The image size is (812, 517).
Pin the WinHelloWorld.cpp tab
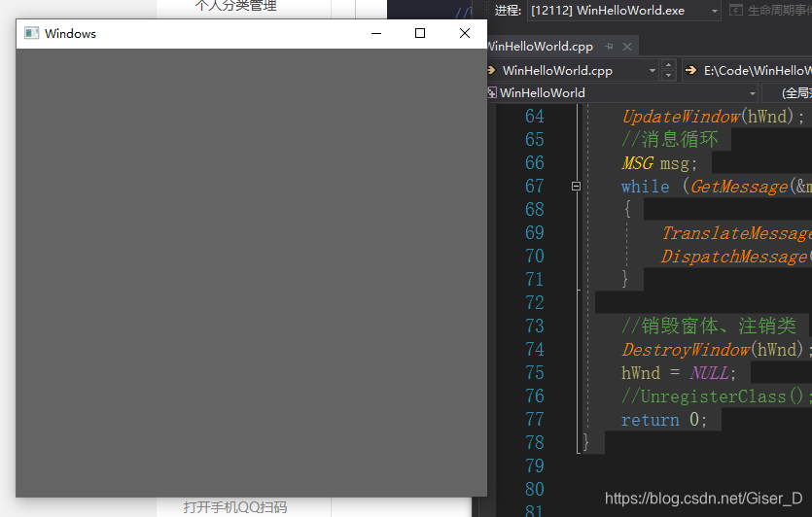(x=610, y=47)
